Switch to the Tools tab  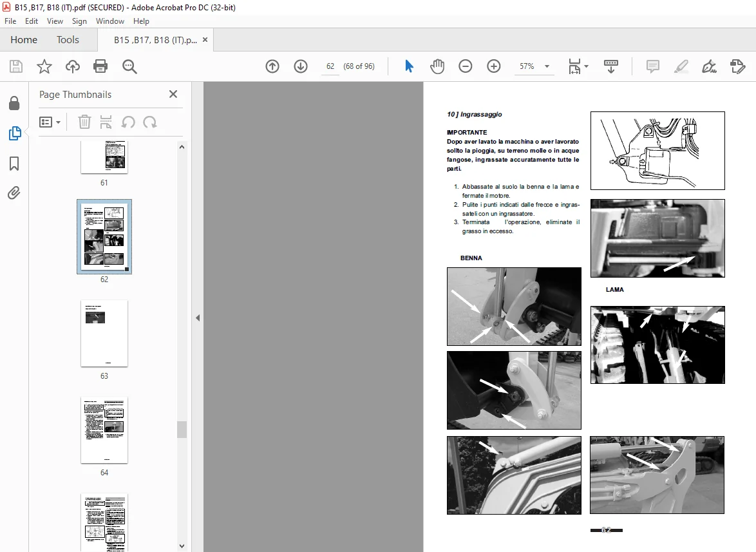68,39
